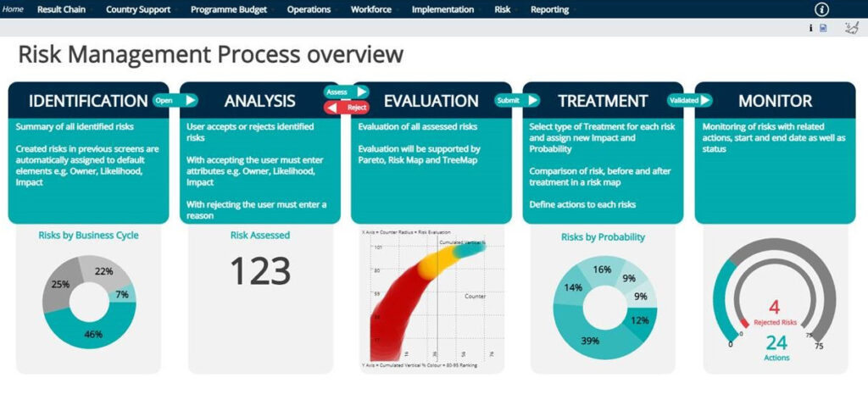Viewport: 868px width, 400px height.
Task: Click the IDENTIFICATION stage header
Action: point(88,101)
